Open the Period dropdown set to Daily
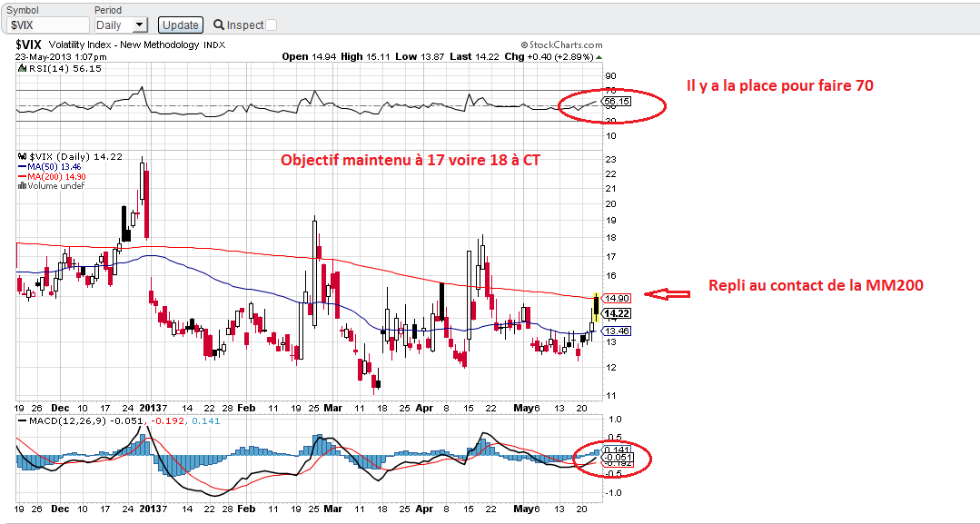 (x=121, y=25)
